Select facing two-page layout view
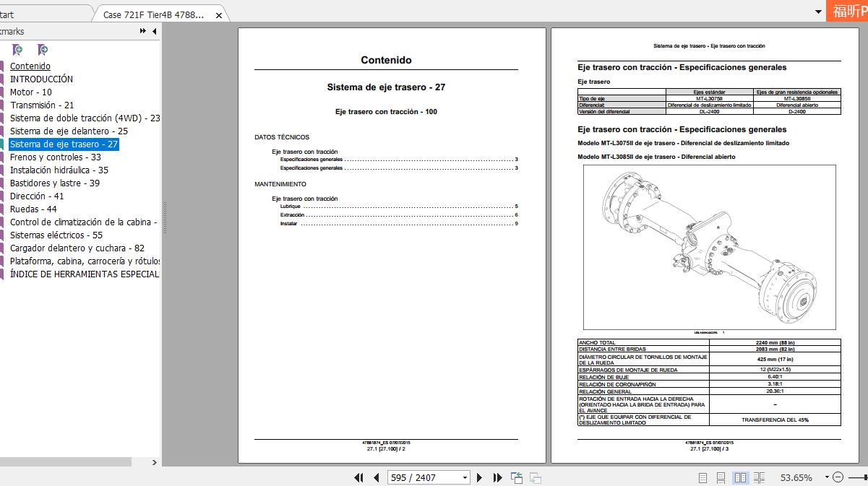The width and height of the screenshot is (868, 486). (x=739, y=477)
